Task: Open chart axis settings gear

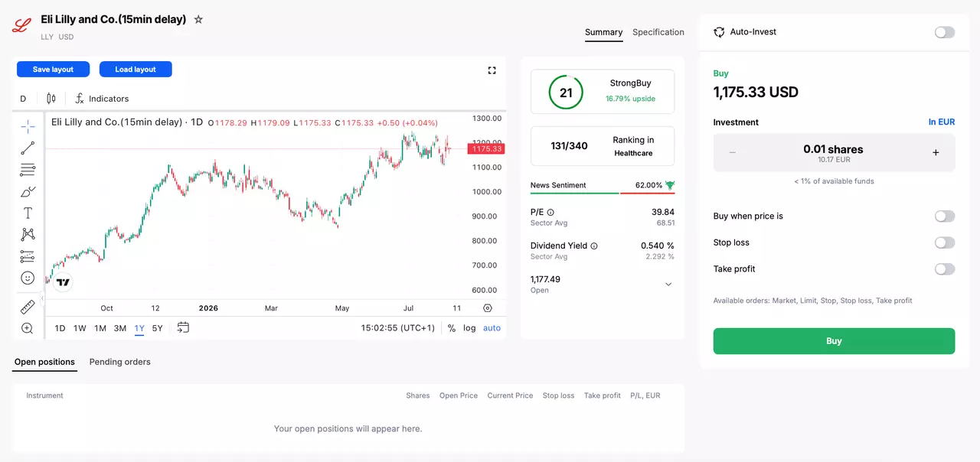Action: click(488, 308)
